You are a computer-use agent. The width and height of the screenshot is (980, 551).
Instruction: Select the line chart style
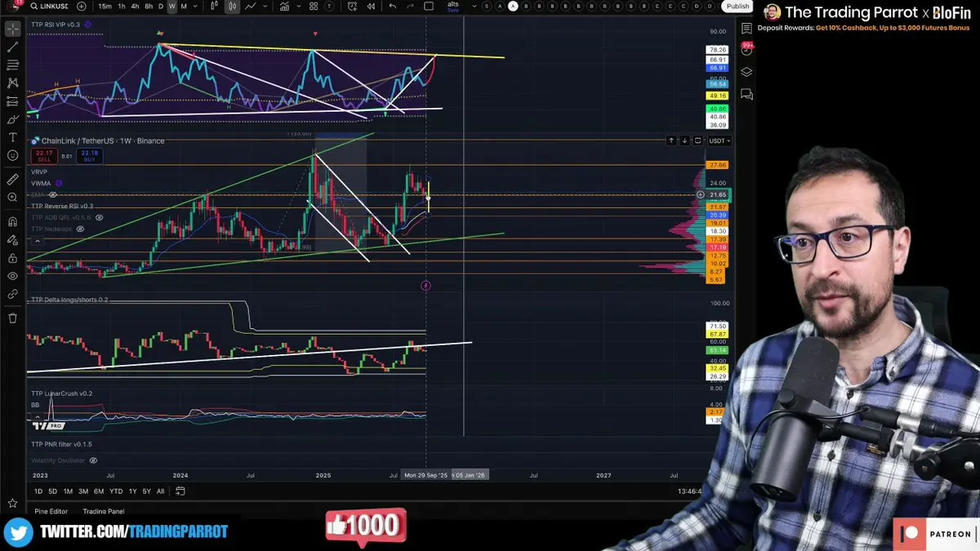click(x=250, y=6)
